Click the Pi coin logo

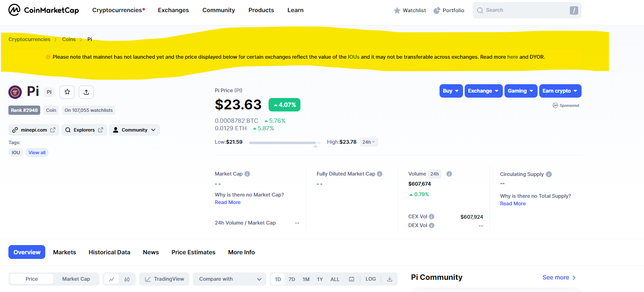point(15,92)
